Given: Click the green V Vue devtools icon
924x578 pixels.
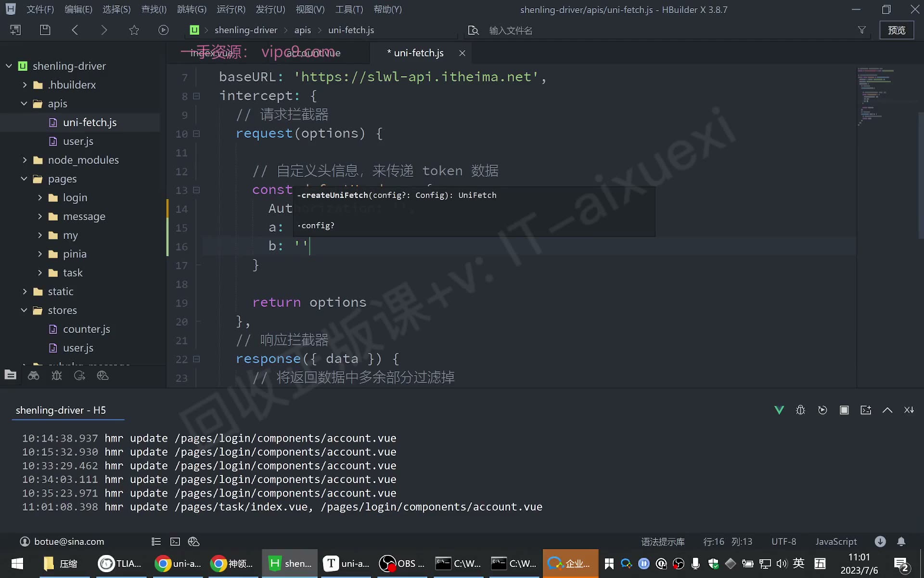Looking at the screenshot, I should tap(779, 410).
